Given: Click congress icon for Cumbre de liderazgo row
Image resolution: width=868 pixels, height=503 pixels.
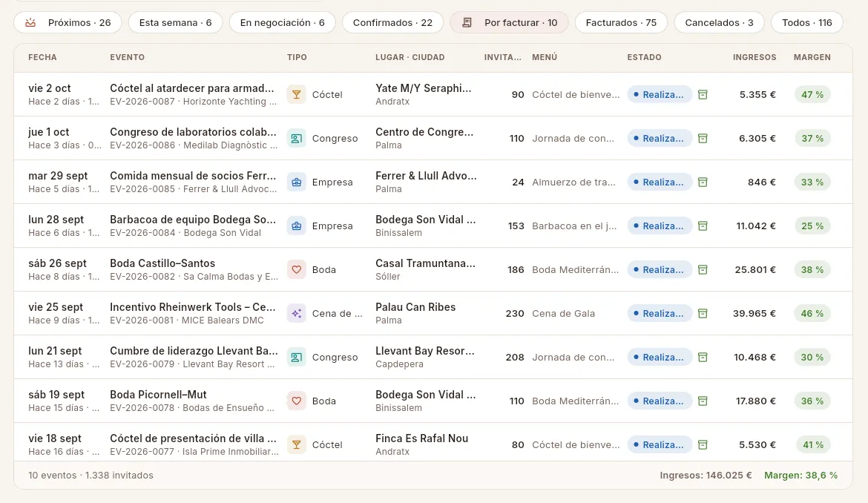Looking at the screenshot, I should click(x=297, y=357).
